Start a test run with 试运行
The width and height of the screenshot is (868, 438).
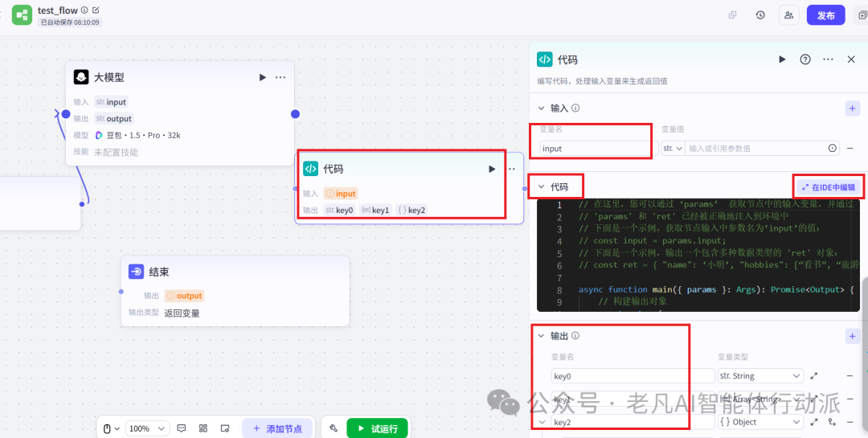tap(377, 428)
